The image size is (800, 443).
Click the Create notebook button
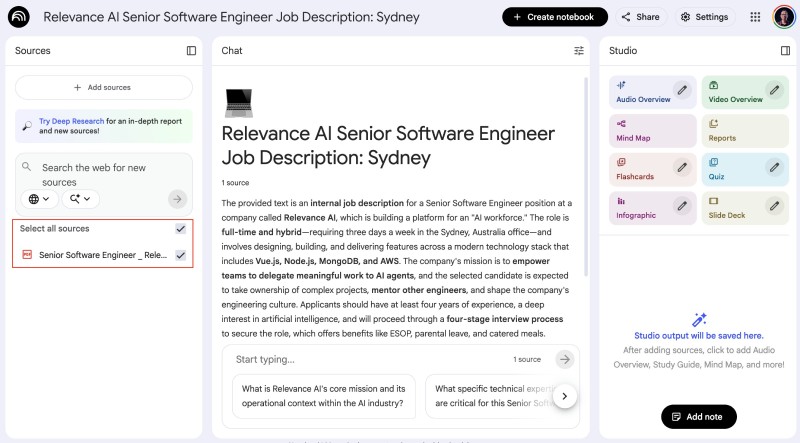pyautogui.click(x=554, y=17)
